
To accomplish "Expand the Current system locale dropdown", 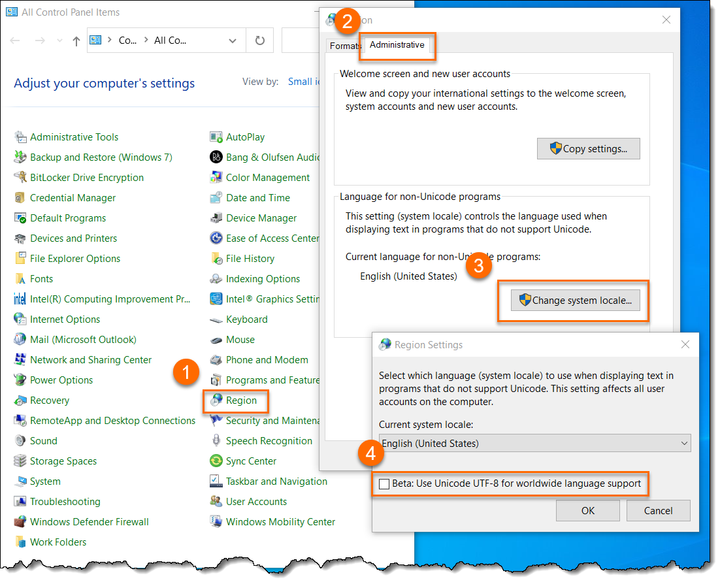I will coord(534,444).
